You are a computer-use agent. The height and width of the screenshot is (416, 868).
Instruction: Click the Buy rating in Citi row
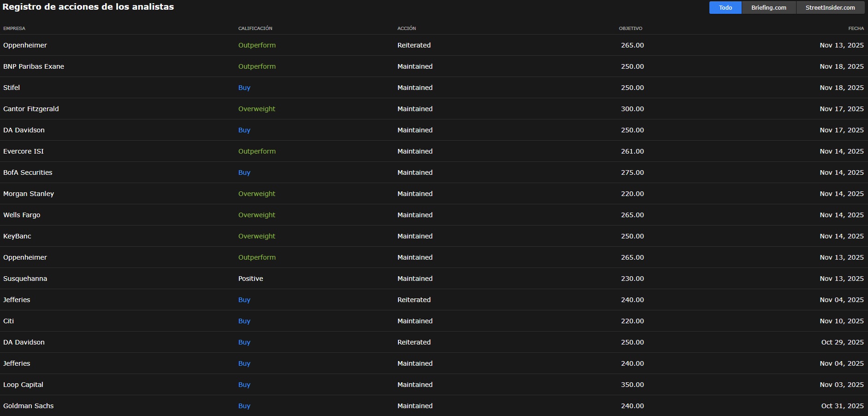coord(244,321)
